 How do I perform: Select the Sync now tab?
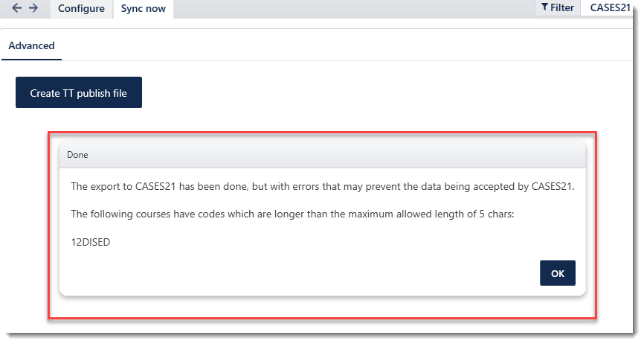pyautogui.click(x=144, y=9)
